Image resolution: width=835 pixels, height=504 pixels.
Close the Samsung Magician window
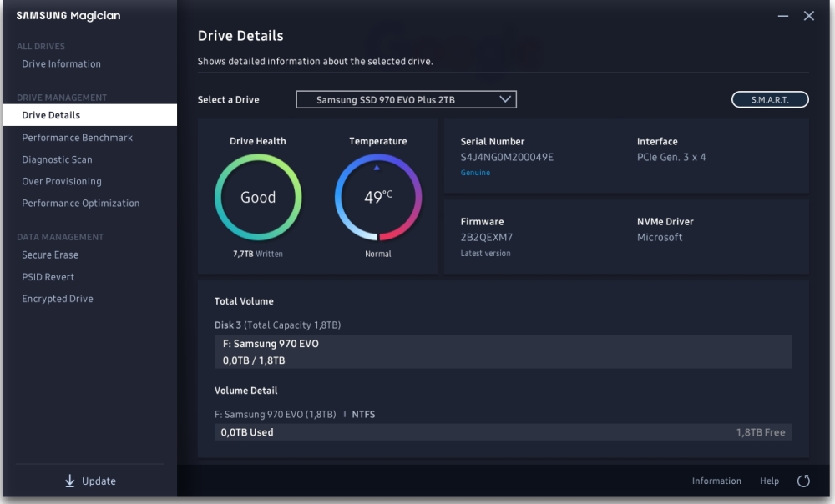808,17
